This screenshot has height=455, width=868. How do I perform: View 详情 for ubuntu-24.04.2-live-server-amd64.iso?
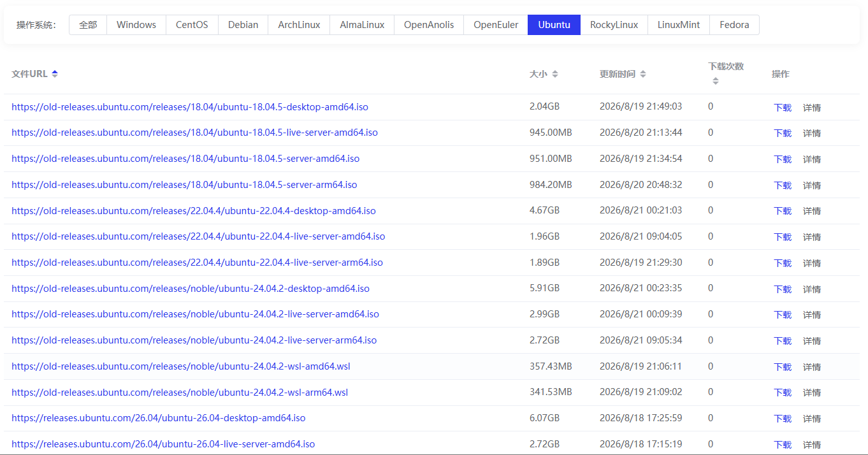pos(812,315)
